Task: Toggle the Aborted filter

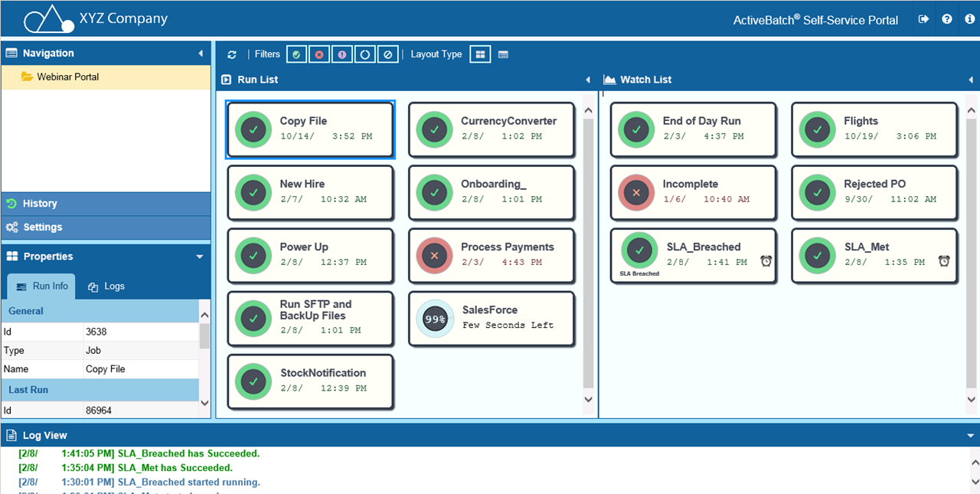Action: (388, 54)
